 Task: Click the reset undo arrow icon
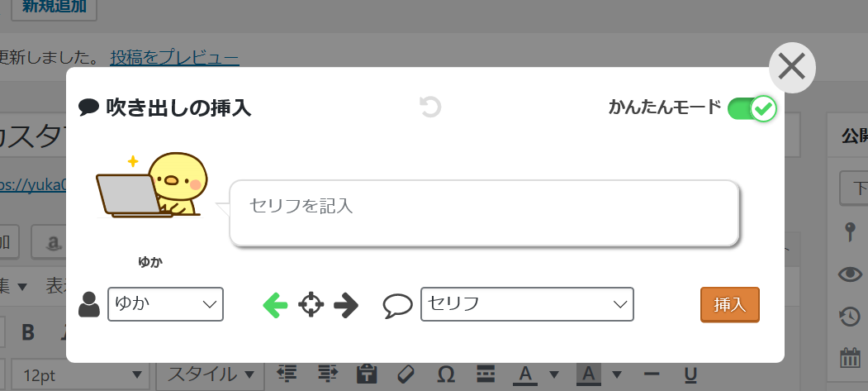[x=430, y=107]
